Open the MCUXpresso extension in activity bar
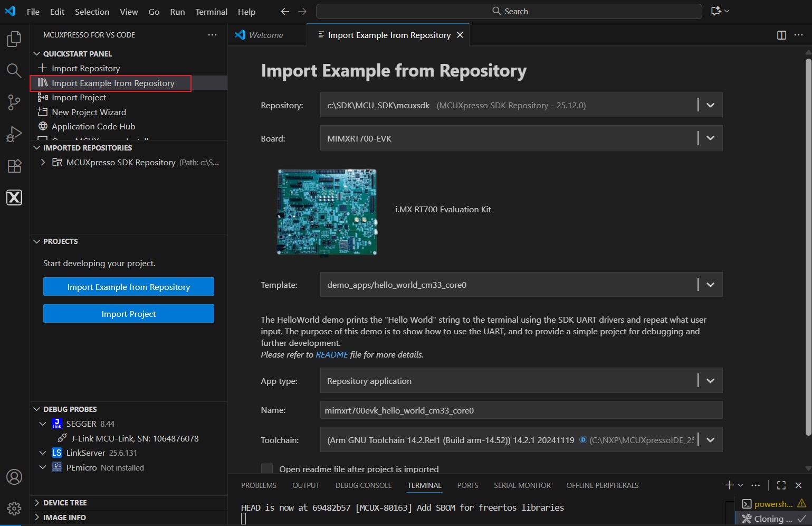Screen dimensions: 812x526 [x=14, y=198]
